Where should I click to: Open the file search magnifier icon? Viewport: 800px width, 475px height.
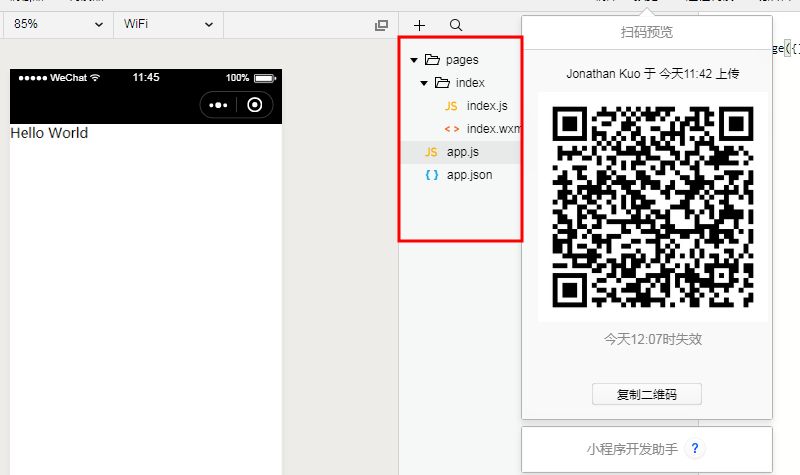click(x=456, y=25)
